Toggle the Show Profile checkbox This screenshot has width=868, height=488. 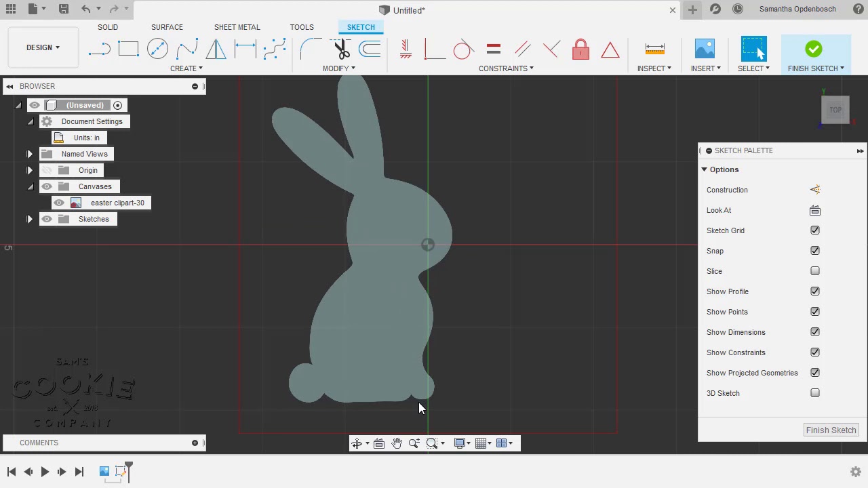coord(815,291)
